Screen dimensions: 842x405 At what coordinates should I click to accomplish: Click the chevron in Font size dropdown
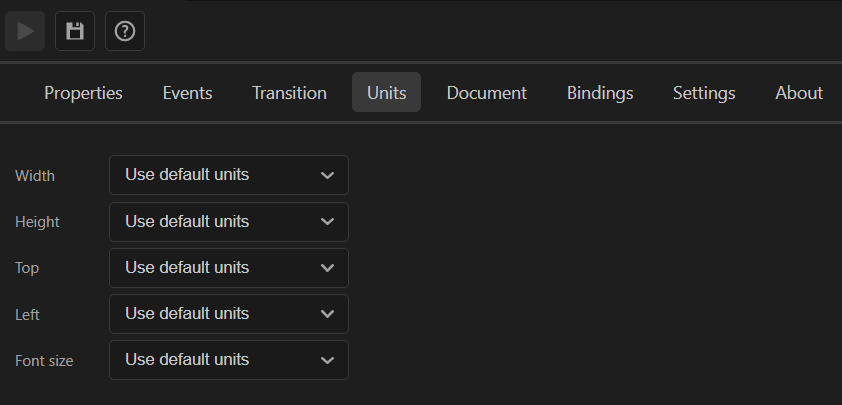tap(327, 360)
